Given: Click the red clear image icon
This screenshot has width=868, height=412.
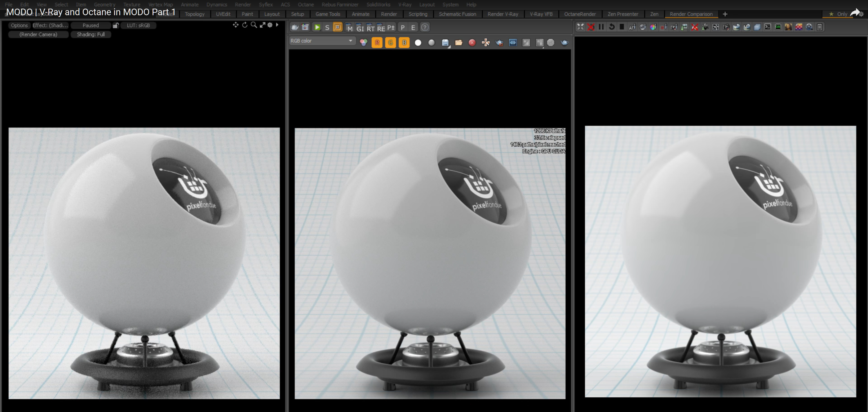Looking at the screenshot, I should click(472, 43).
